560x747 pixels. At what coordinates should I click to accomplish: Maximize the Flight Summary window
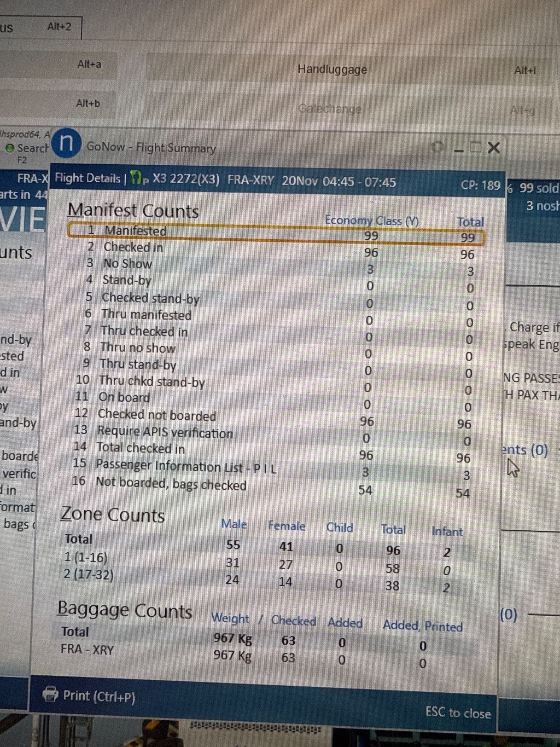[476, 147]
